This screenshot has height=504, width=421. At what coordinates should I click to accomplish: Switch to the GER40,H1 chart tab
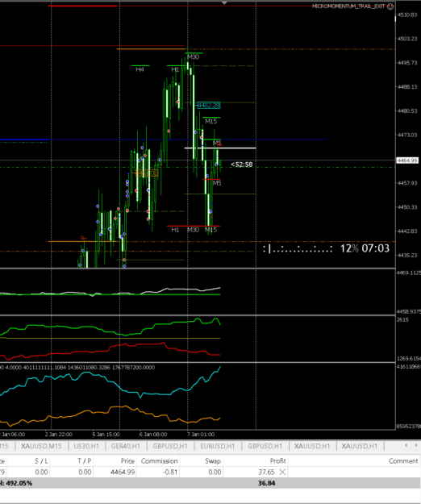[x=125, y=446]
